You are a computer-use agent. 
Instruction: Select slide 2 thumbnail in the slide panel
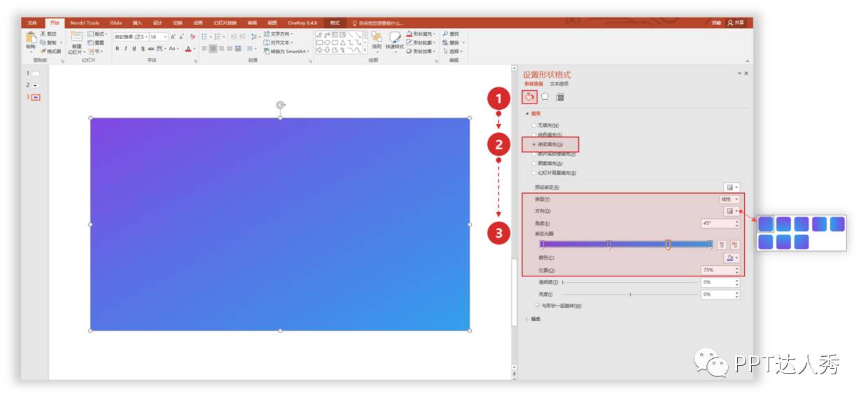(36, 85)
